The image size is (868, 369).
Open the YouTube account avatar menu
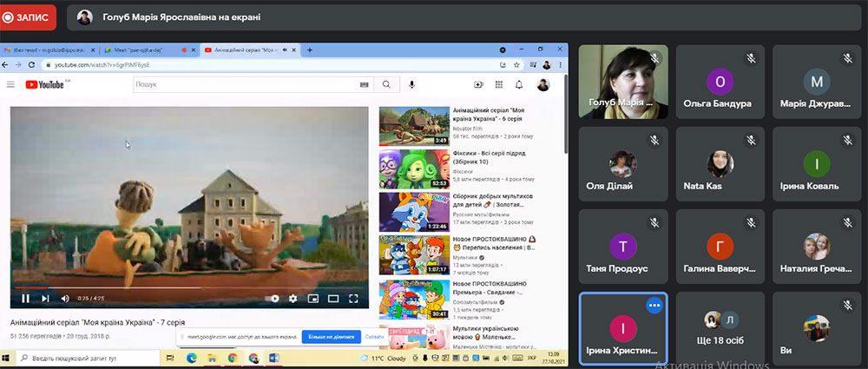(543, 85)
